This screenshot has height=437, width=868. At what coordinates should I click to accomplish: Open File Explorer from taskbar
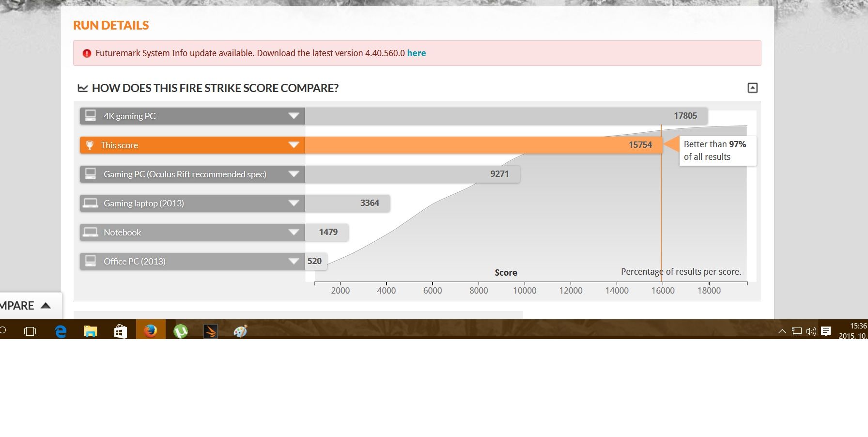pyautogui.click(x=91, y=331)
